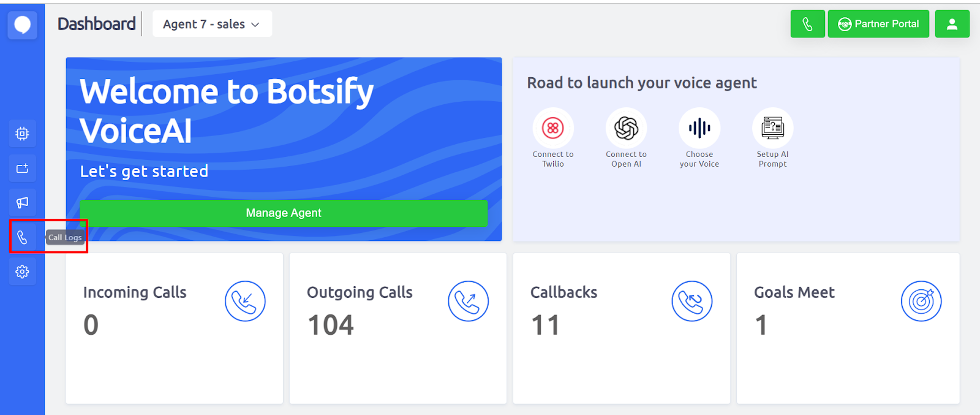Click the Connect to Twilio step icon
This screenshot has width=980, height=415.
pyautogui.click(x=553, y=128)
